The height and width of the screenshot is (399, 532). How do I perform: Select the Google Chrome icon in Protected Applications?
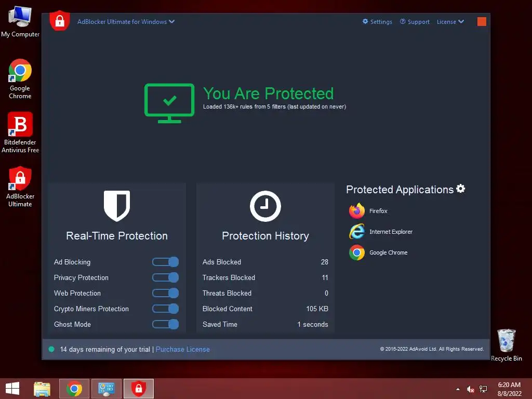tap(356, 252)
